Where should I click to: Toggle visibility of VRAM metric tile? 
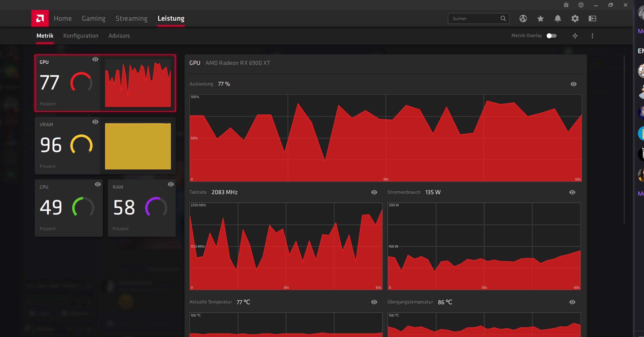95,122
